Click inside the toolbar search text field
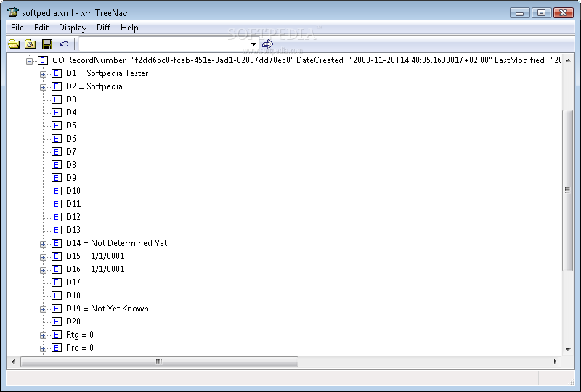 coord(164,44)
